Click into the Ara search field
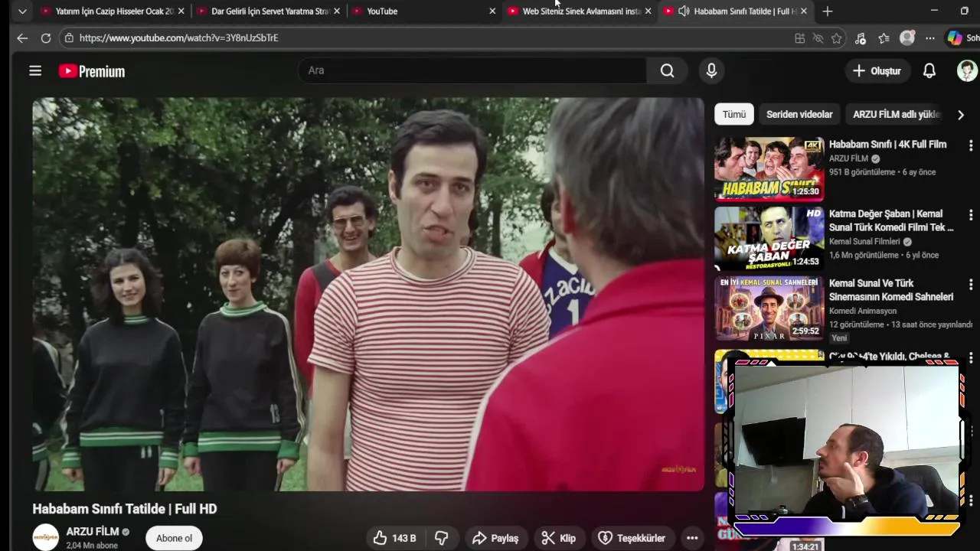980x551 pixels. 472,70
